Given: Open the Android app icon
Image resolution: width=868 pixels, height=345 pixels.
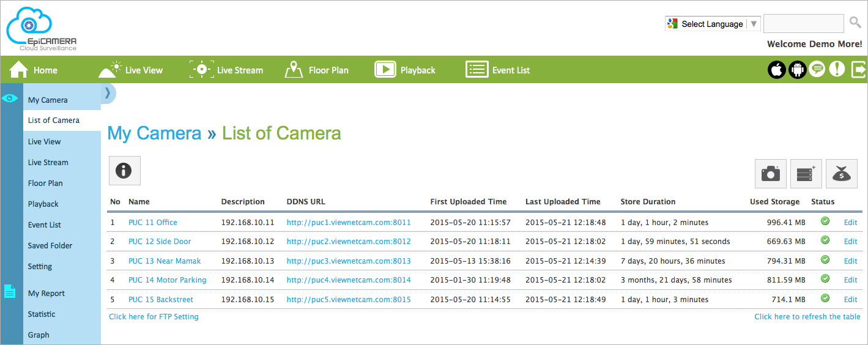Looking at the screenshot, I should pos(797,69).
